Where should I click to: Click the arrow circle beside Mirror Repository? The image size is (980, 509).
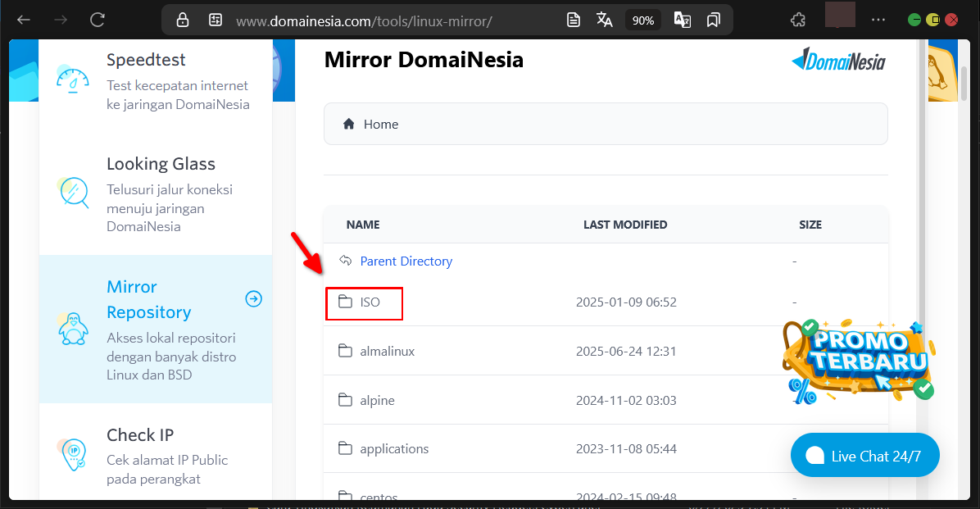point(254,299)
